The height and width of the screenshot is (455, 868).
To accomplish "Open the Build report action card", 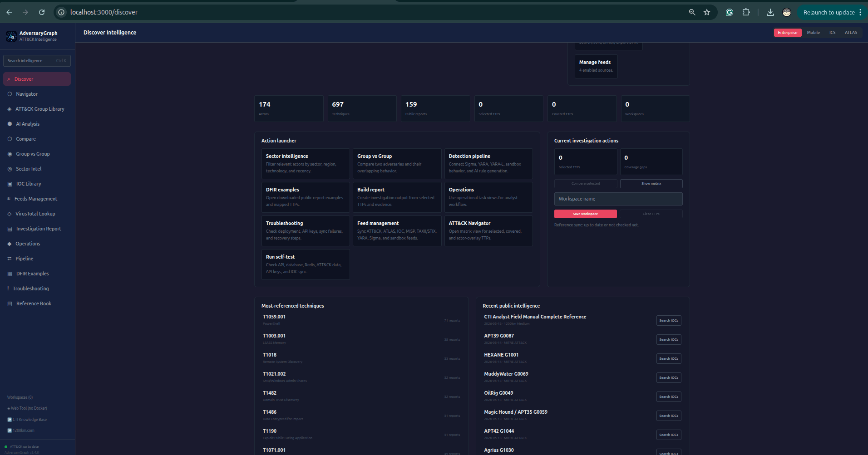I will click(x=397, y=197).
